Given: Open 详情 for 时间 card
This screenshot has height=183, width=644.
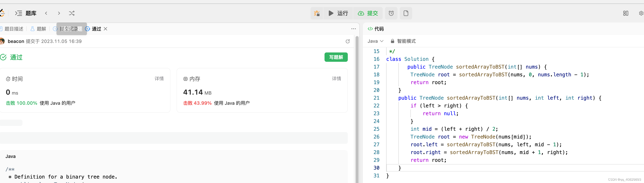Looking at the screenshot, I should pyautogui.click(x=159, y=79).
